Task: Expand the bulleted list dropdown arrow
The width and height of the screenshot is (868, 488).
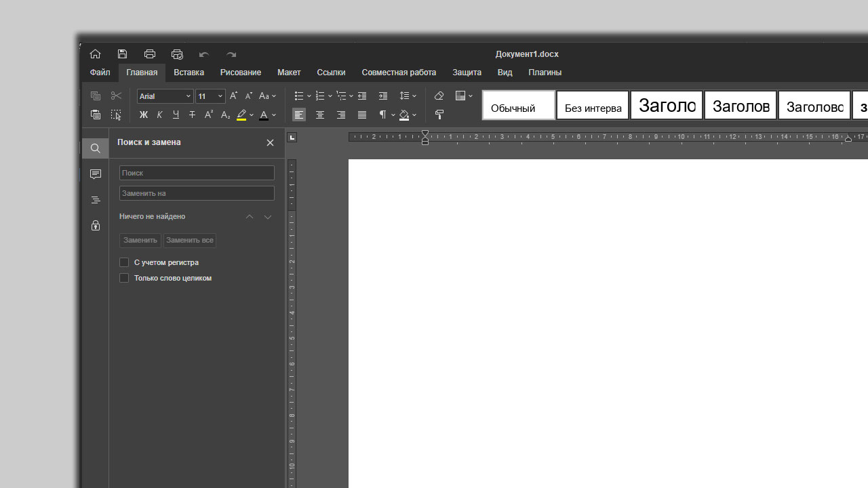Action: click(x=309, y=96)
